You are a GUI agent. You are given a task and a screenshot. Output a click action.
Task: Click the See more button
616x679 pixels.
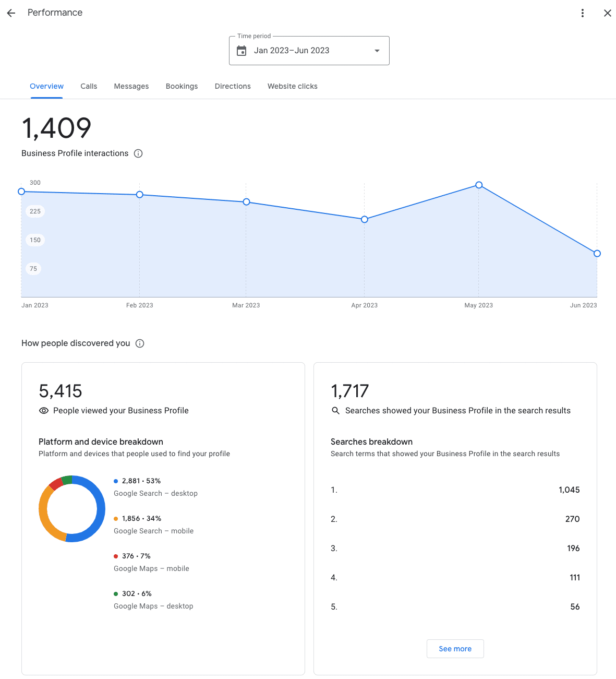[x=455, y=649]
